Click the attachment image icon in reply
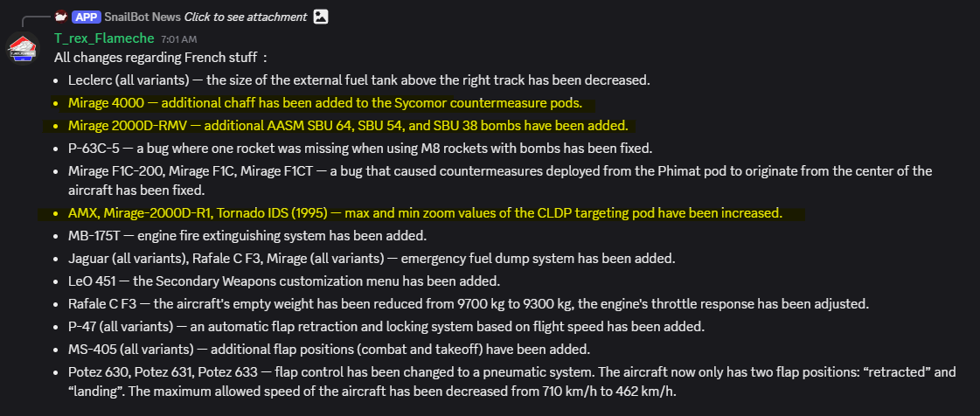 [321, 17]
